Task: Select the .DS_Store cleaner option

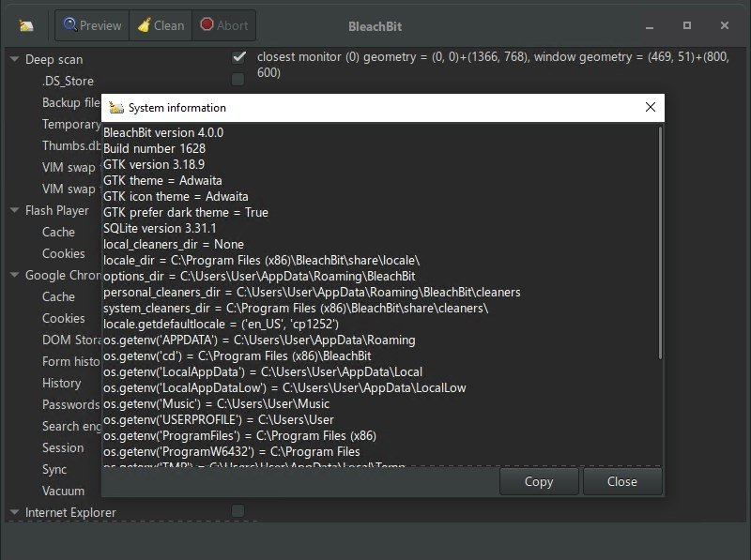Action: coord(68,81)
